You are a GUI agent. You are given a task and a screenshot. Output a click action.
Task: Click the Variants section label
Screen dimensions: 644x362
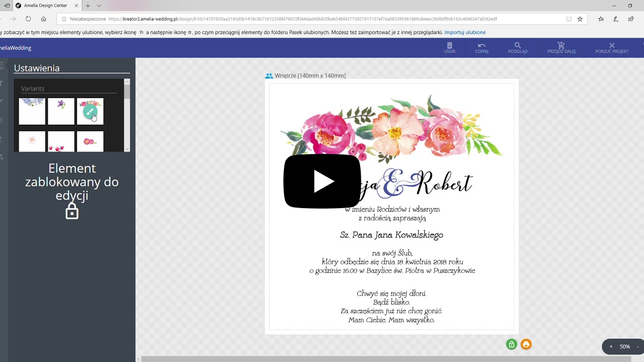(x=33, y=88)
